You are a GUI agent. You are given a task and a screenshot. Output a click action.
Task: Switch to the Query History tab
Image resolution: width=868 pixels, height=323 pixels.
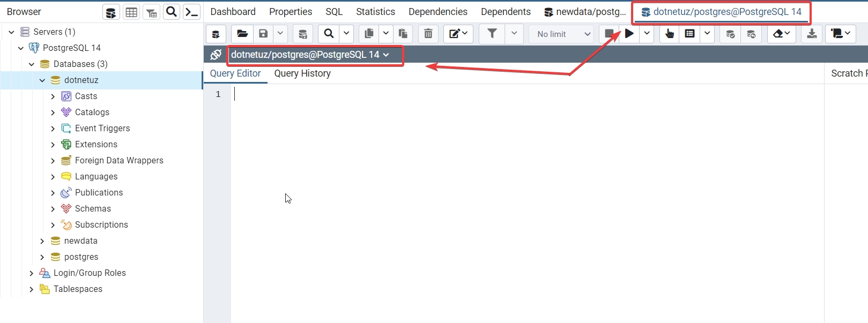pyautogui.click(x=302, y=73)
